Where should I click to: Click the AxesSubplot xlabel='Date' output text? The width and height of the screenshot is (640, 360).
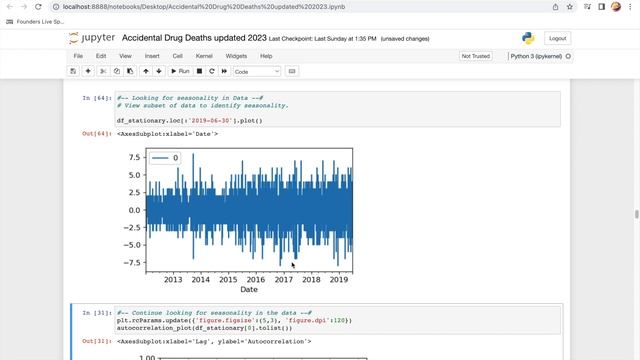point(167,134)
